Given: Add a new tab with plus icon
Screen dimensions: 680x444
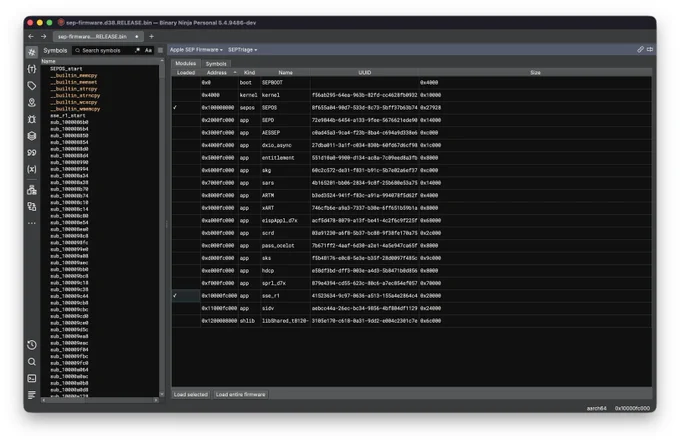Looking at the screenshot, I should pos(151,36).
